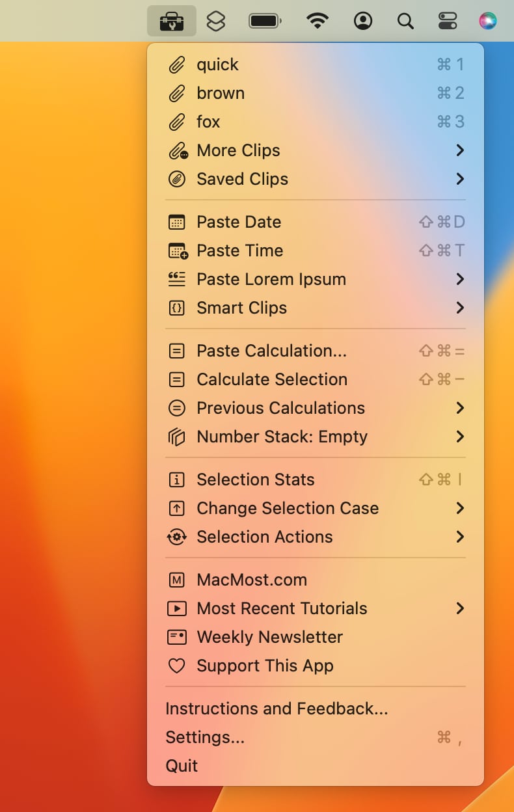514x812 pixels.
Task: Click the calendar icon next to Paste Date
Action: 176,222
